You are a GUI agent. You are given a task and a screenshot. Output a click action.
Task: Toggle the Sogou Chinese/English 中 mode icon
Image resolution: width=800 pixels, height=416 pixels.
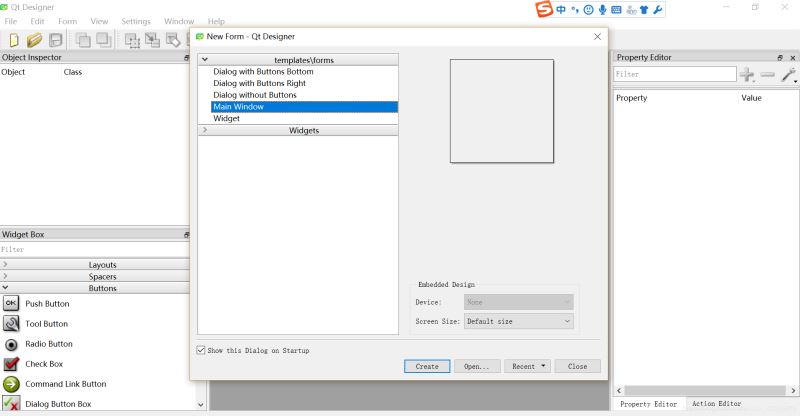click(561, 9)
